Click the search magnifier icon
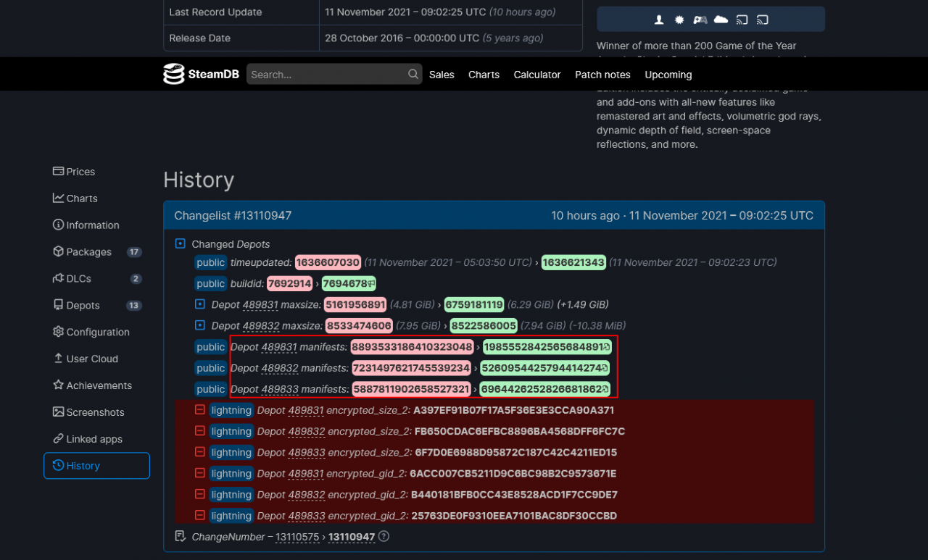 [x=413, y=74]
